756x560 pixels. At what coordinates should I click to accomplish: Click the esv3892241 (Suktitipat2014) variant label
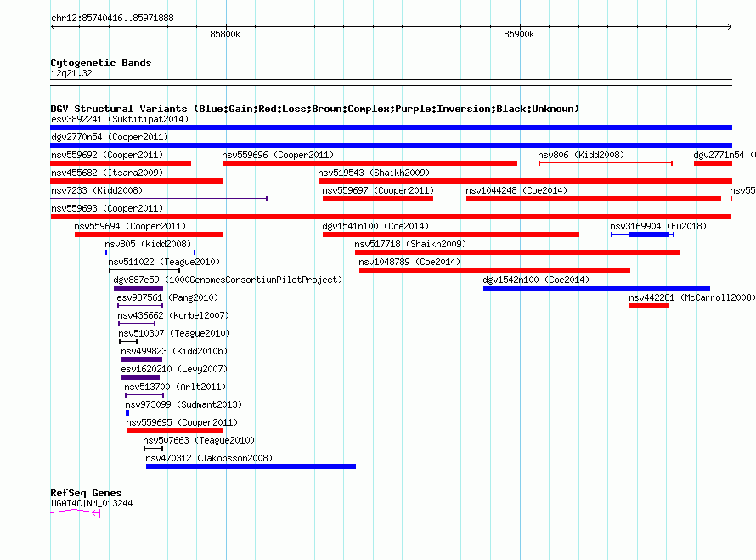(x=120, y=119)
